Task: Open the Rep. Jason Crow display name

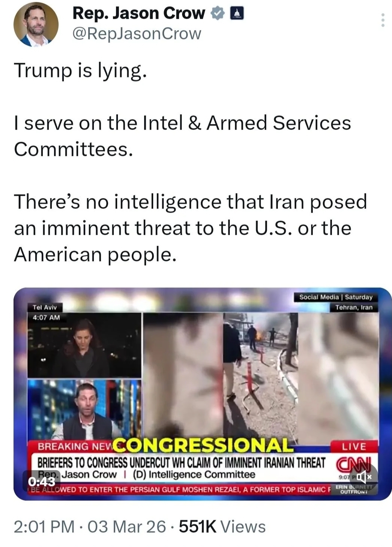Action: (139, 13)
